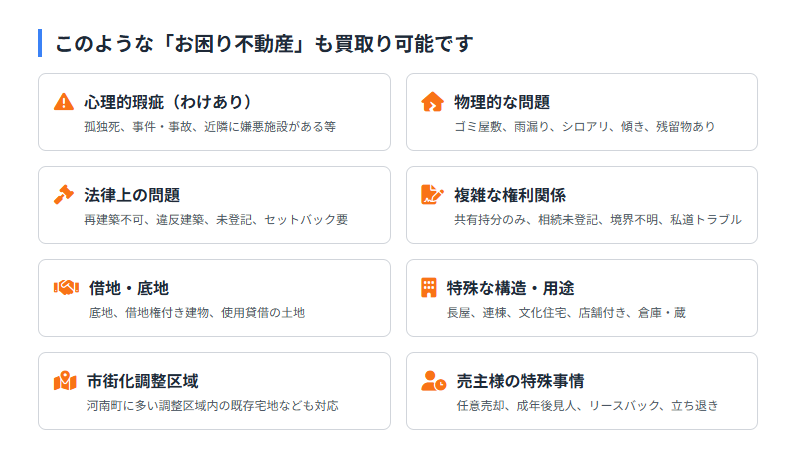Viewport: 795px width, 459px height.
Task: Click the map location icon
Action: pyautogui.click(x=65, y=381)
